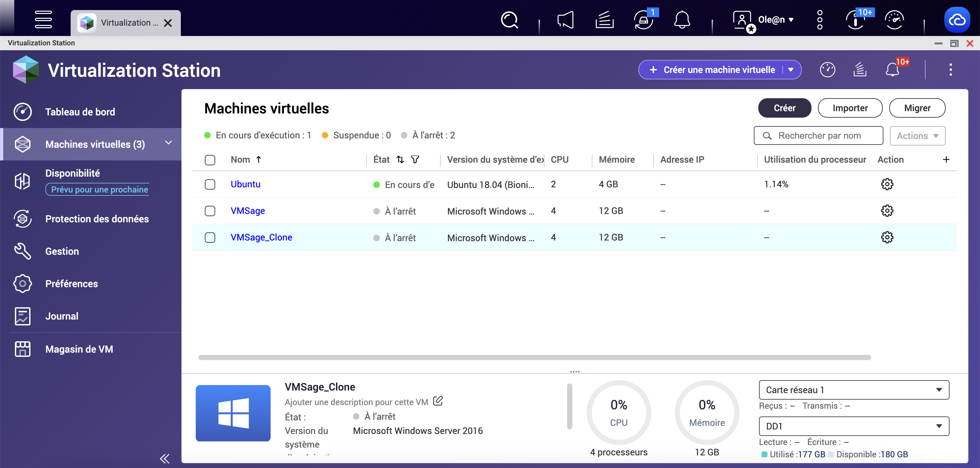This screenshot has height=468, width=980.
Task: Collapse the Machines virtuelles chevron
Action: click(x=169, y=143)
